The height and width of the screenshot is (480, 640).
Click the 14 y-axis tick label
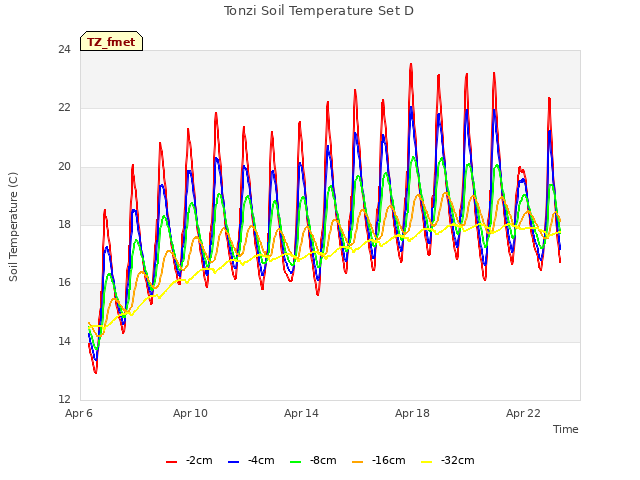tap(64, 341)
